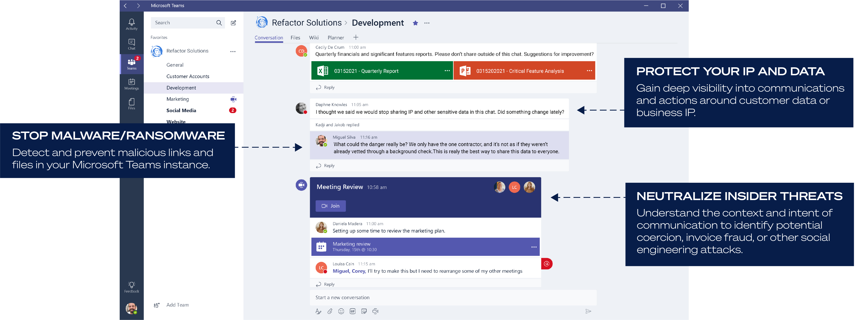Open Development channel more options ellipsis

427,23
